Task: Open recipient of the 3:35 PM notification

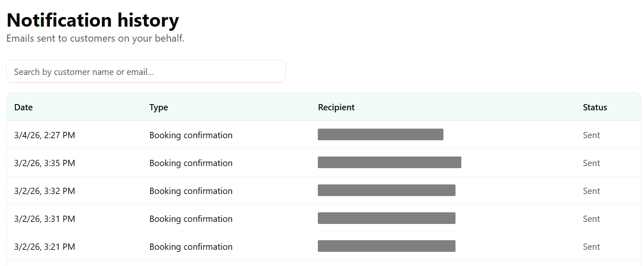Action: tap(389, 162)
